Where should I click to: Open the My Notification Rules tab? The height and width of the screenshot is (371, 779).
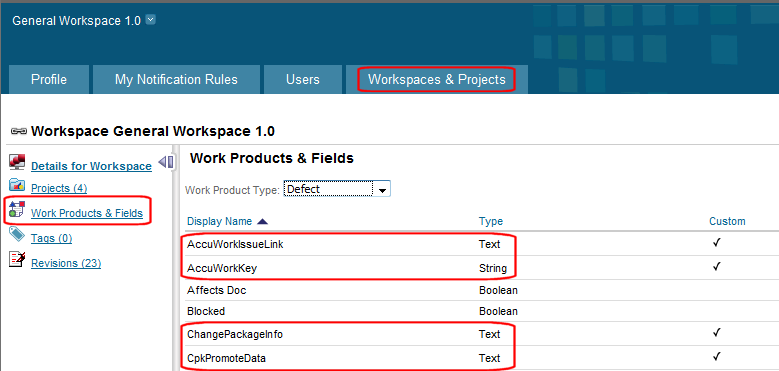click(x=176, y=79)
